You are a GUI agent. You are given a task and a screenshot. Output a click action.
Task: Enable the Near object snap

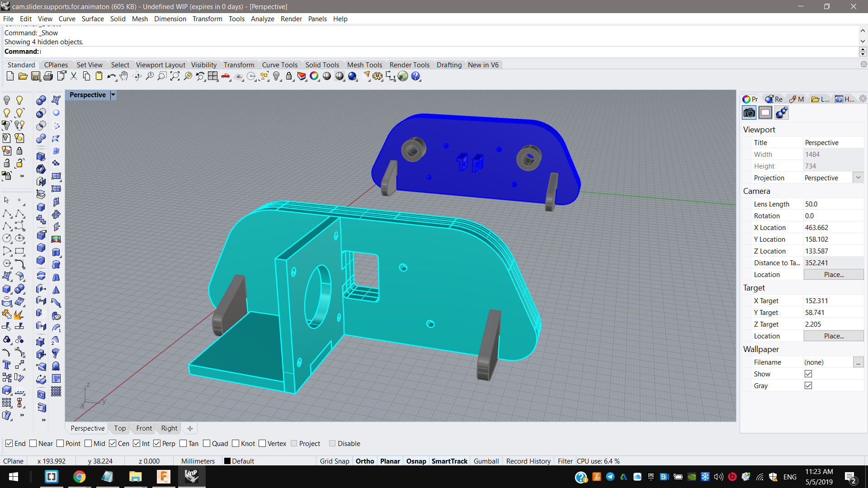coord(33,444)
